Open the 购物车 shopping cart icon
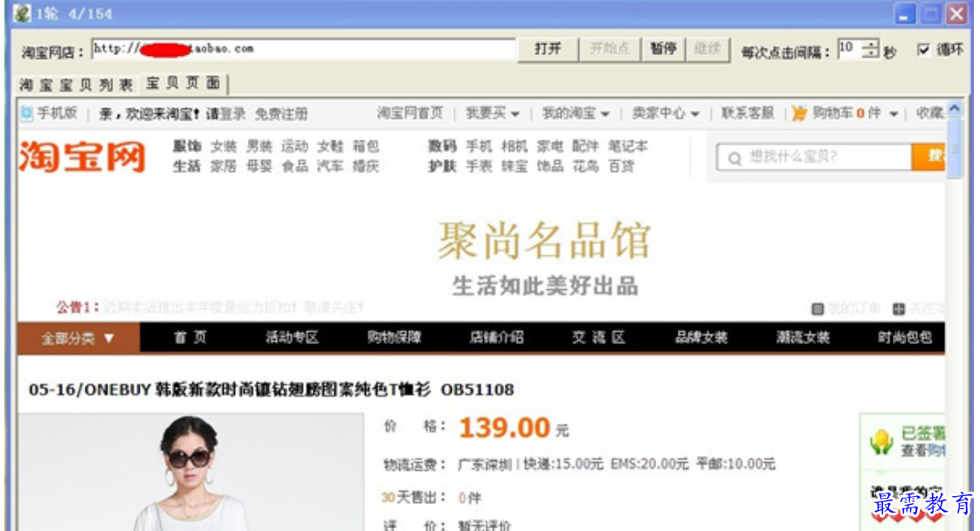The image size is (980, 531). (799, 113)
